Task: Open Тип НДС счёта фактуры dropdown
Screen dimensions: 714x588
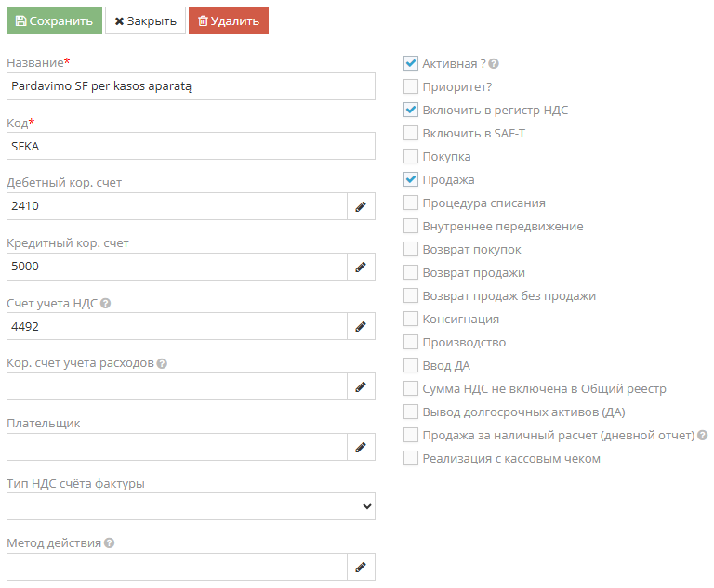Action: tap(191, 506)
